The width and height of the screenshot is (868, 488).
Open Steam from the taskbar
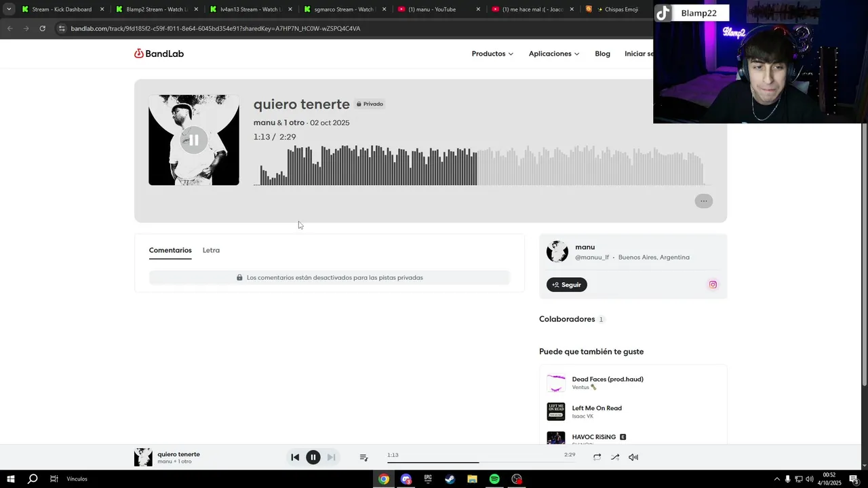click(450, 479)
